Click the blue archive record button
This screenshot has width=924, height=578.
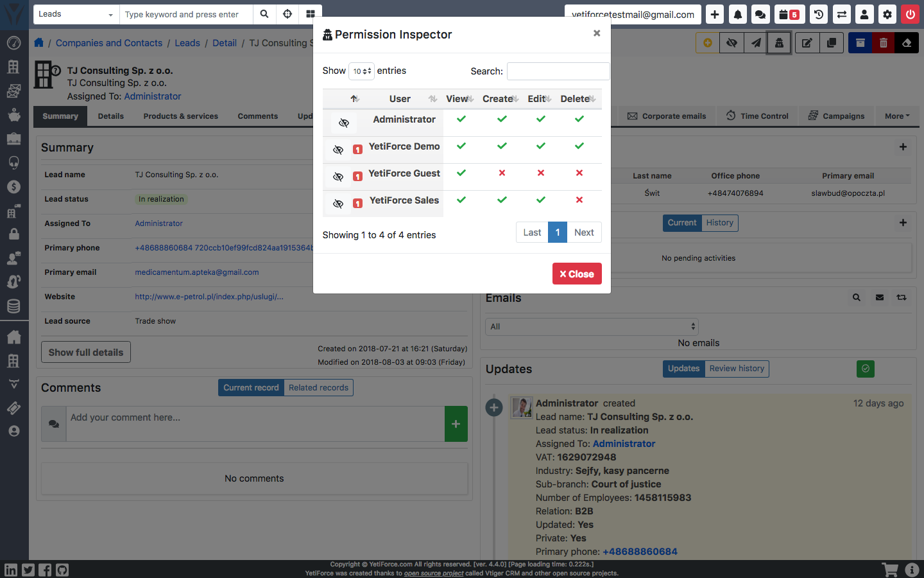click(x=860, y=43)
